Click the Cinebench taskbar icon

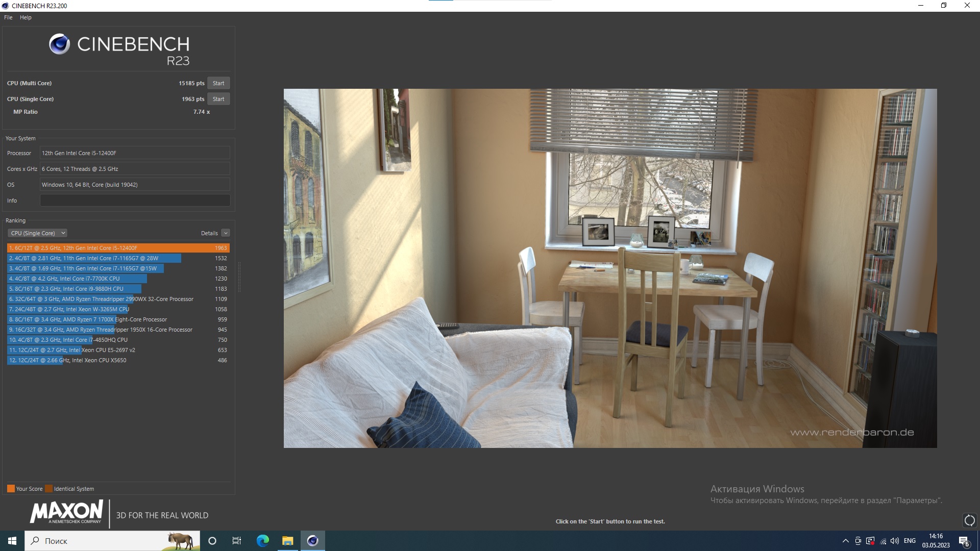pyautogui.click(x=313, y=541)
